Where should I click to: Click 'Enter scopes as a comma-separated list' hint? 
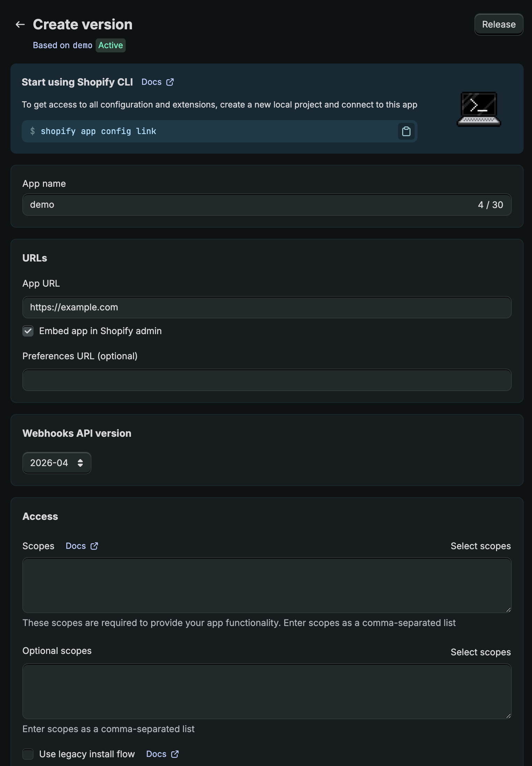[108, 729]
